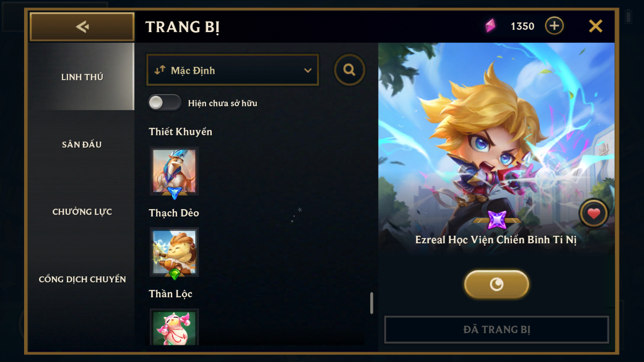Favorite Ezreal with the heart icon
This screenshot has width=644, height=362.
pos(594,214)
